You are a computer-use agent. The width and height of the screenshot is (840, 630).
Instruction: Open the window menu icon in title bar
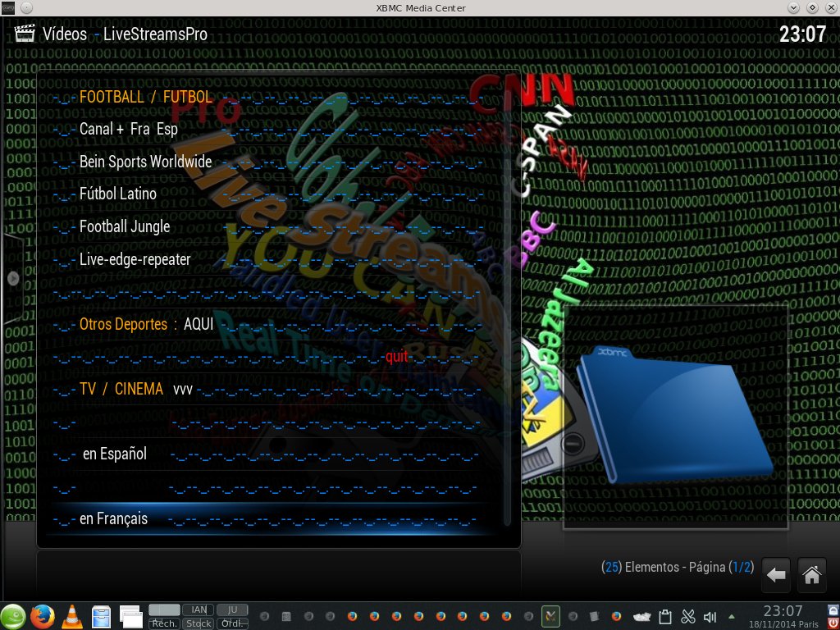(7, 7)
